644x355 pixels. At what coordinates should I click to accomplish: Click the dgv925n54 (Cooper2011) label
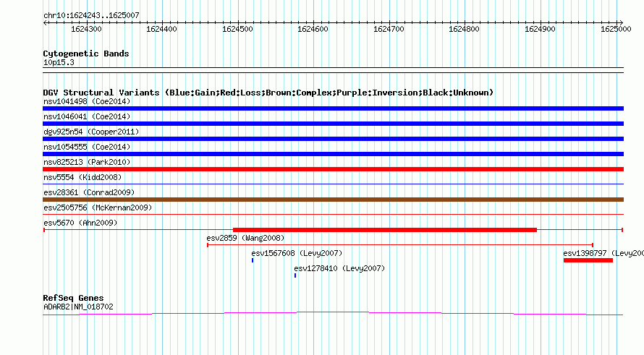tap(91, 132)
